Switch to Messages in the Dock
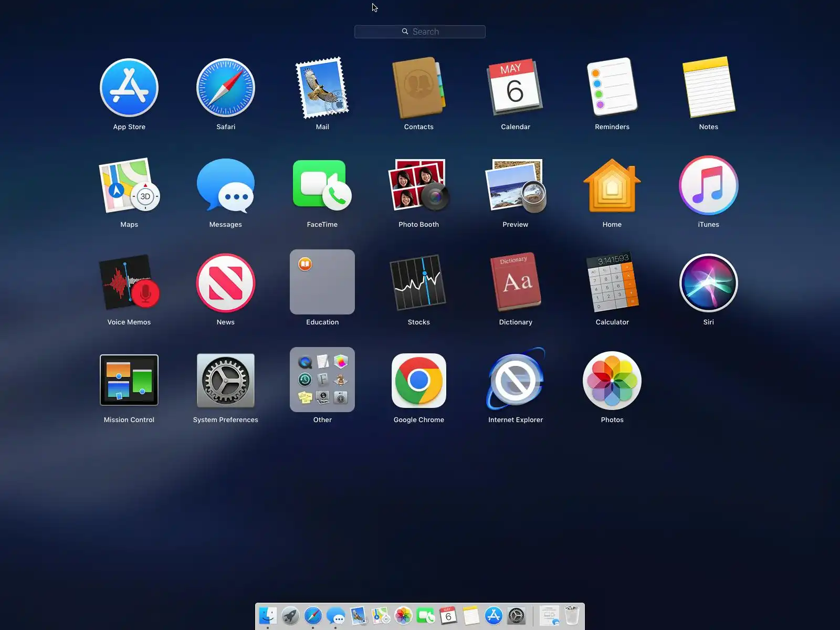Screen dimensions: 840x630 pyautogui.click(x=335, y=615)
